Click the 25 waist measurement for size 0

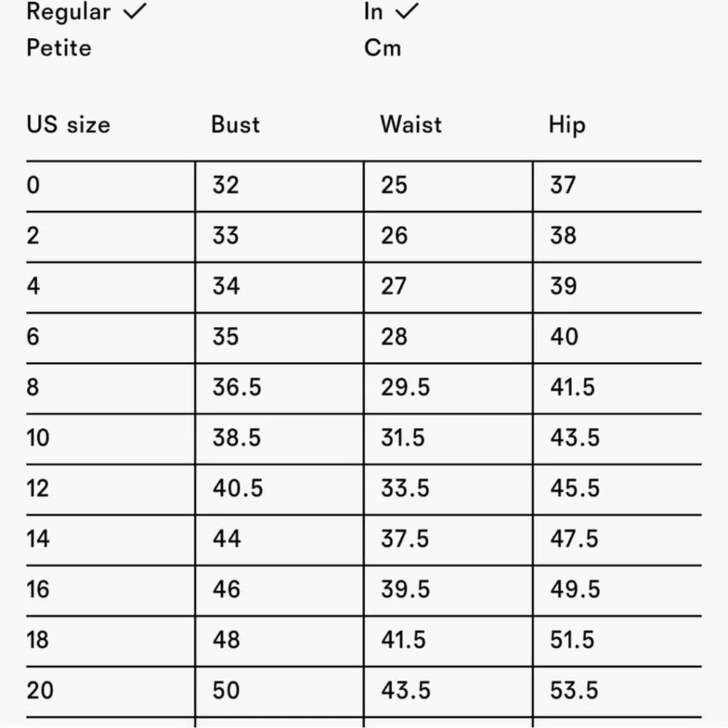coord(394,185)
